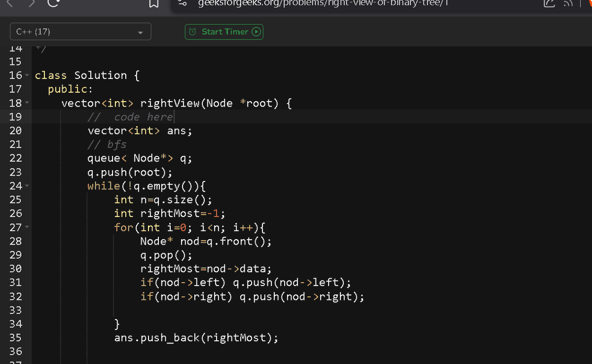
Task: Click the 'ans.push_back(rightMost);' line
Action: point(196,338)
